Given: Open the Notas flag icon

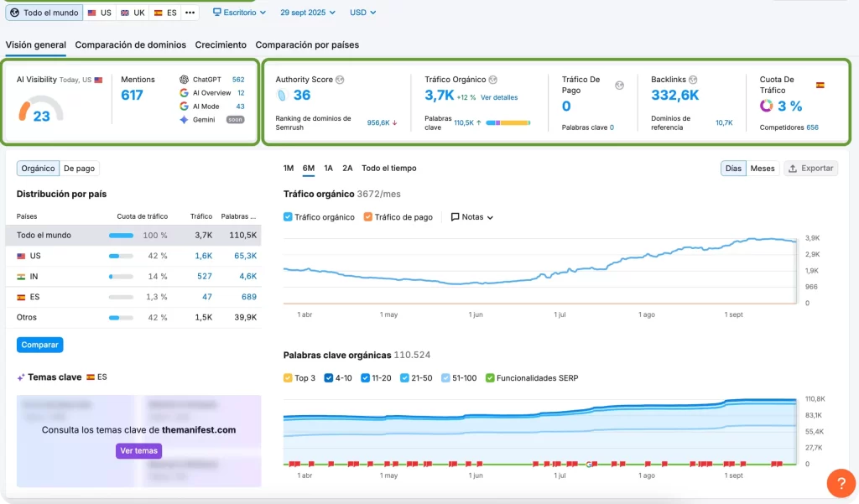Looking at the screenshot, I should (454, 216).
